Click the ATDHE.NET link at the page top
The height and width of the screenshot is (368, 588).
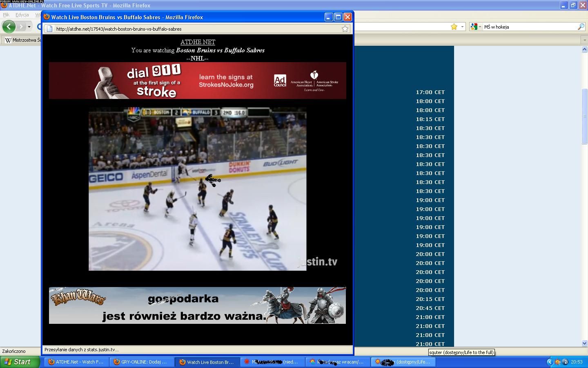pos(198,42)
